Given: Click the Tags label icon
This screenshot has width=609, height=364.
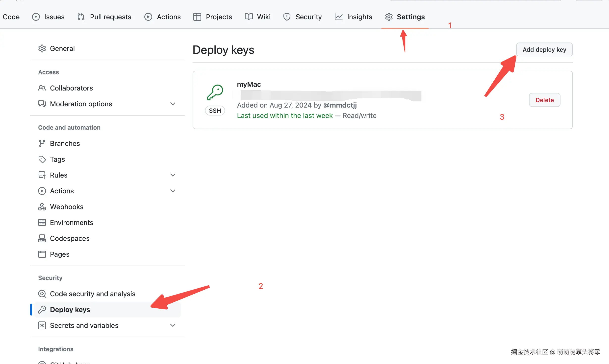Looking at the screenshot, I should (42, 159).
